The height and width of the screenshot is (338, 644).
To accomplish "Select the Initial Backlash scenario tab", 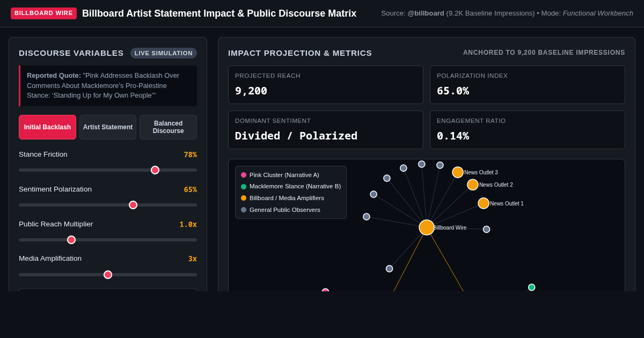I will (x=47, y=127).
